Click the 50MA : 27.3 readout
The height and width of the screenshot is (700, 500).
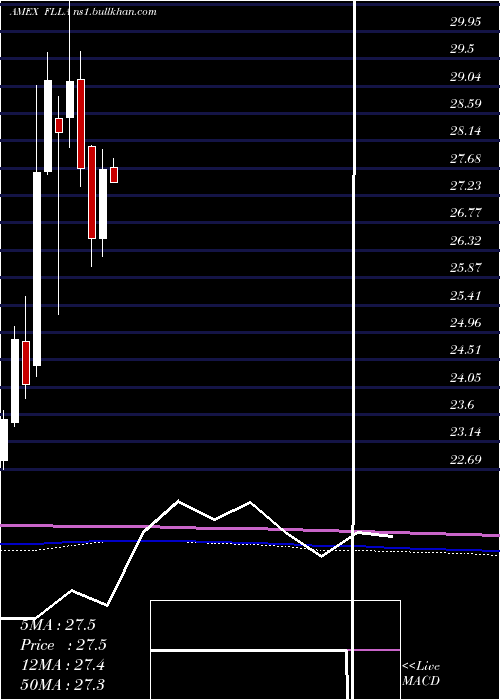(x=63, y=685)
